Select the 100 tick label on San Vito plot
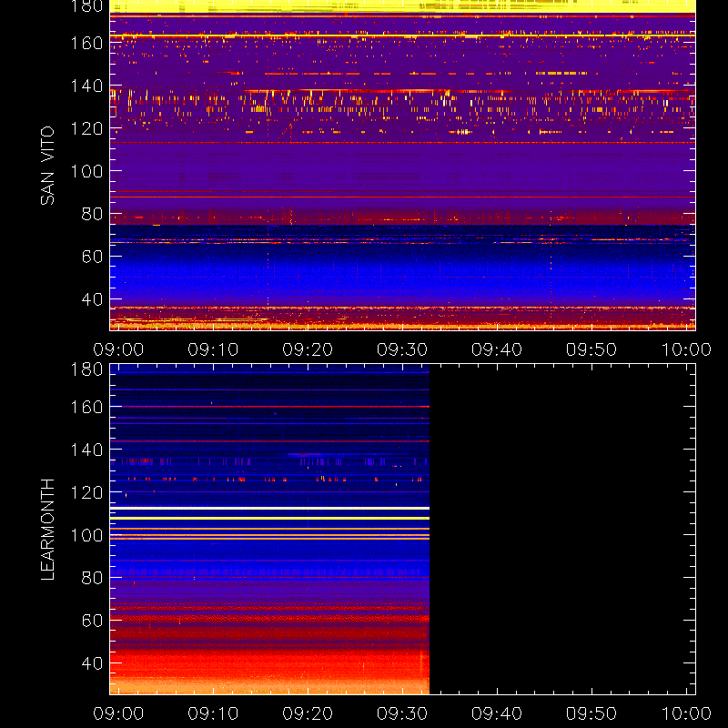The height and width of the screenshot is (728, 728). click(x=86, y=171)
